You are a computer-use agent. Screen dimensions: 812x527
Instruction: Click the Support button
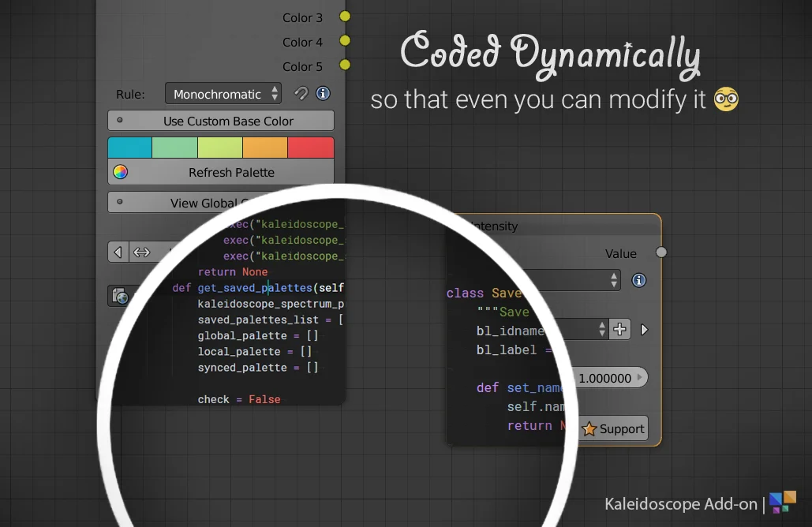coord(614,429)
